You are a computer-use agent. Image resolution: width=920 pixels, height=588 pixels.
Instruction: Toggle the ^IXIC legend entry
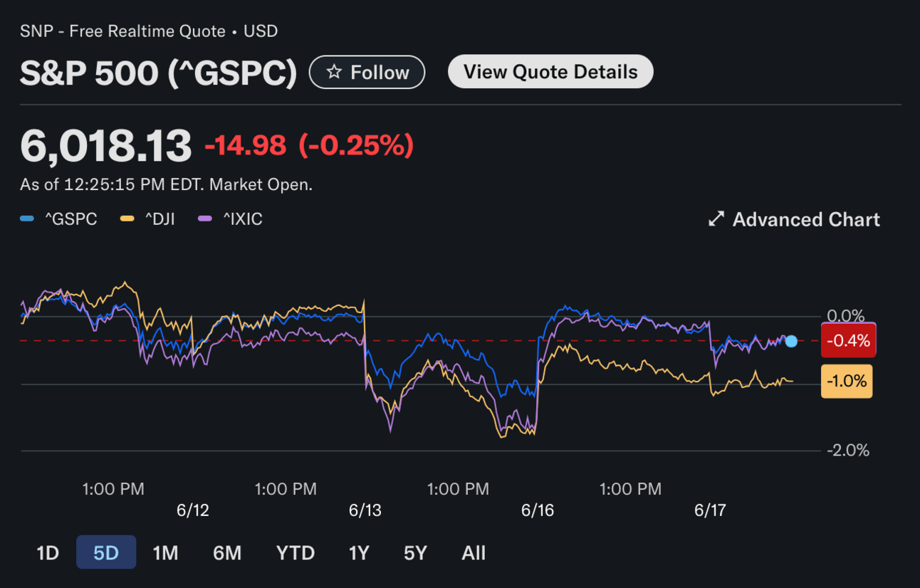[230, 219]
